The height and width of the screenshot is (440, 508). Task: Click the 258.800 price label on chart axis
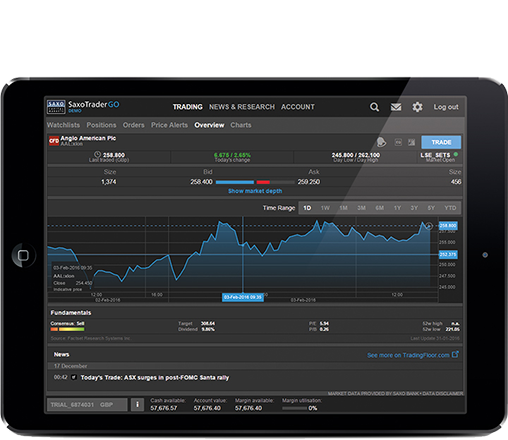[x=448, y=226]
